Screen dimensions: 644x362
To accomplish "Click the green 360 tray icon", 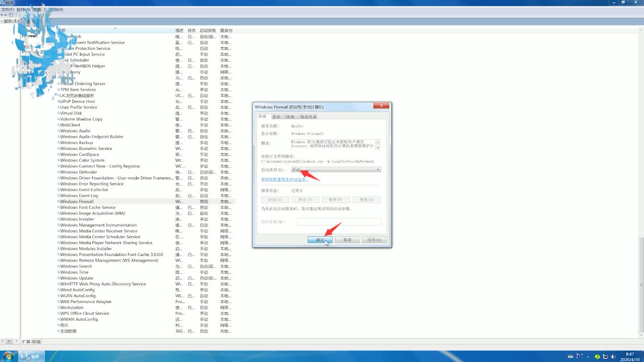I will coord(597,357).
